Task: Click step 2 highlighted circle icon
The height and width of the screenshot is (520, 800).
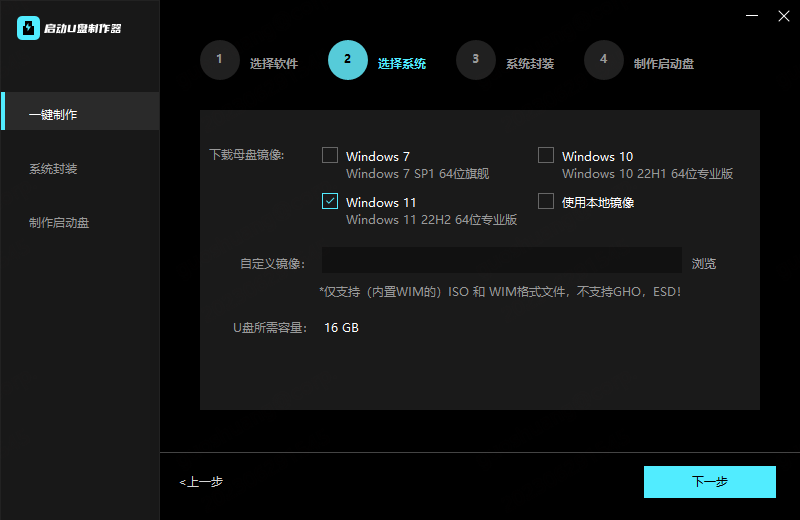Action: (347, 60)
